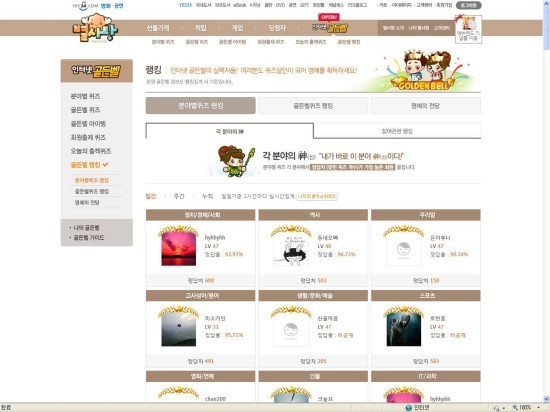Image resolution: width=550 pixels, height=412 pixels.
Task: Switch to the 골든벨퀴즈 랭킹 tab
Action: click(x=313, y=106)
